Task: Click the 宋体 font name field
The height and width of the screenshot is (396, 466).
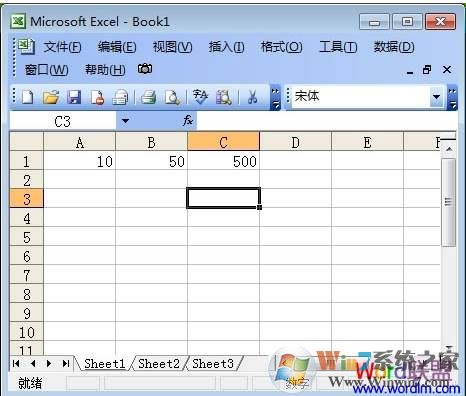Action: 361,97
